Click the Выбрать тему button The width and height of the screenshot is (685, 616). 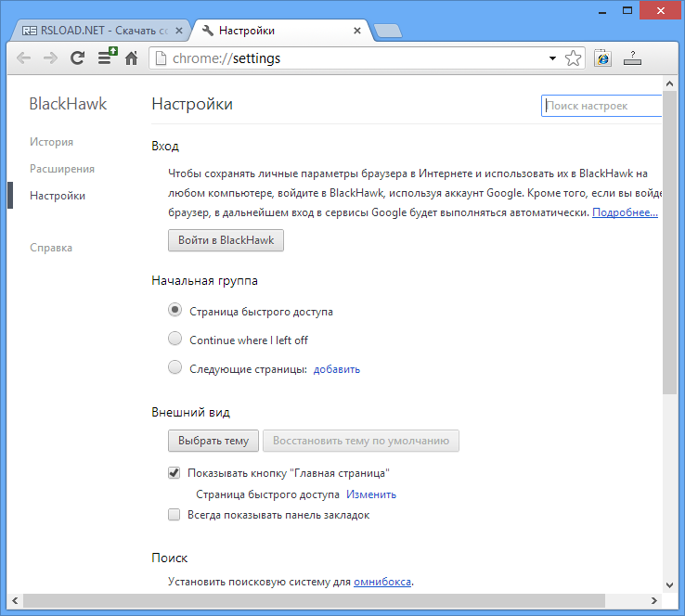coord(213,441)
